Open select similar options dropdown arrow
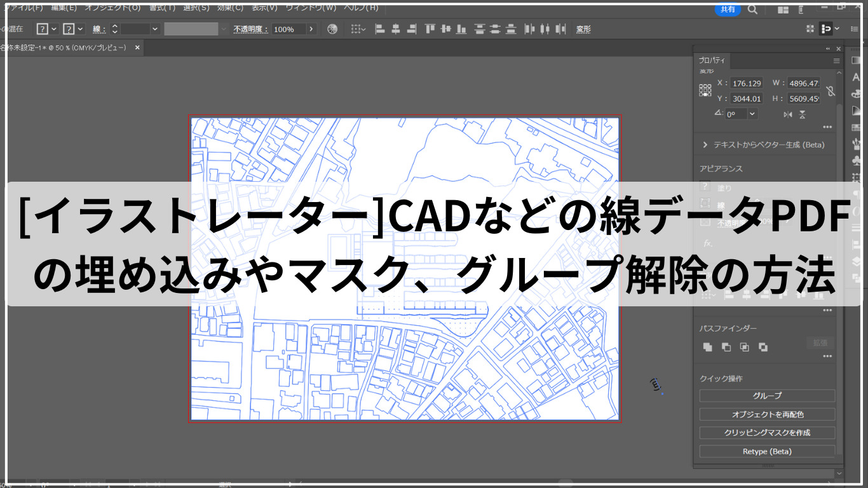Viewport: 868px width, 488px height. coord(837,29)
